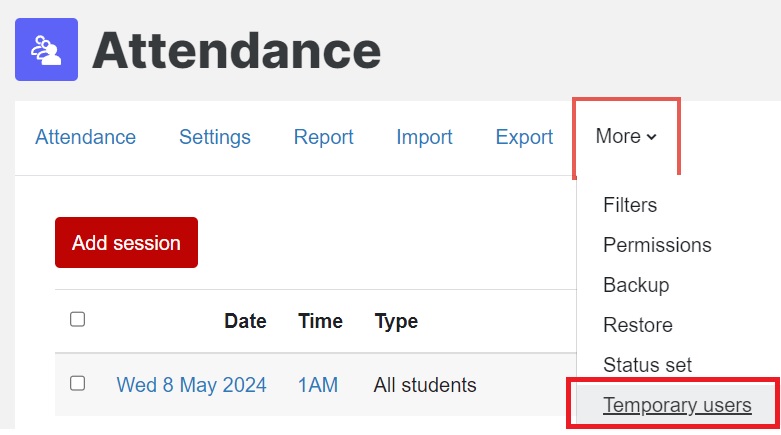
Task: Open the Status set option
Action: pyautogui.click(x=647, y=365)
